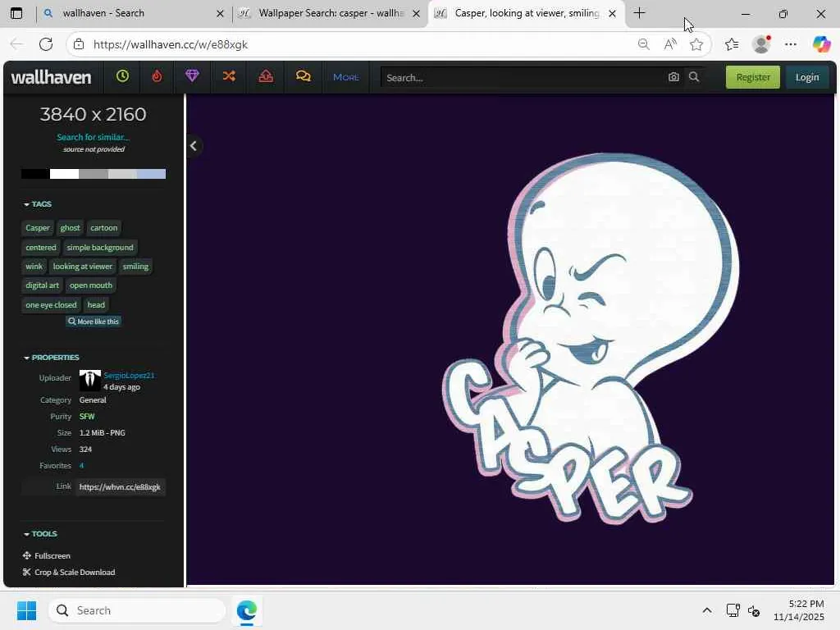840x630 pixels.
Task: Open the Hot wallpapers flame icon
Action: tap(157, 76)
